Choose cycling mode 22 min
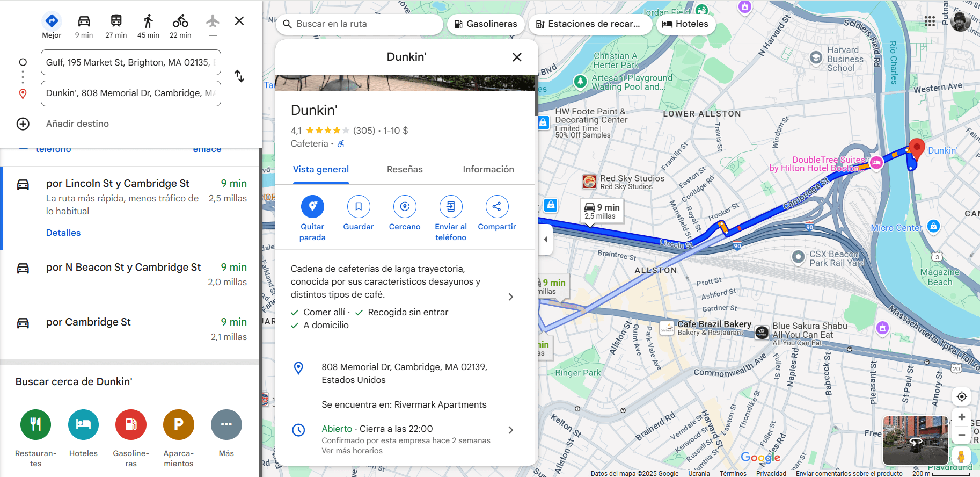The height and width of the screenshot is (477, 980). click(x=180, y=25)
